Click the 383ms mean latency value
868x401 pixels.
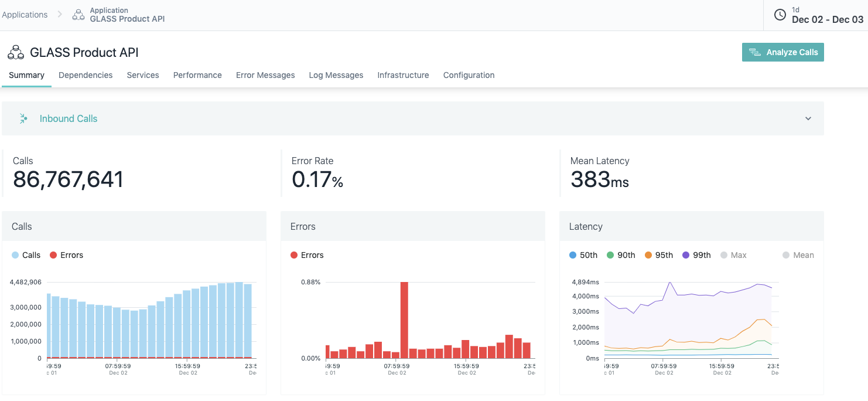click(x=600, y=179)
